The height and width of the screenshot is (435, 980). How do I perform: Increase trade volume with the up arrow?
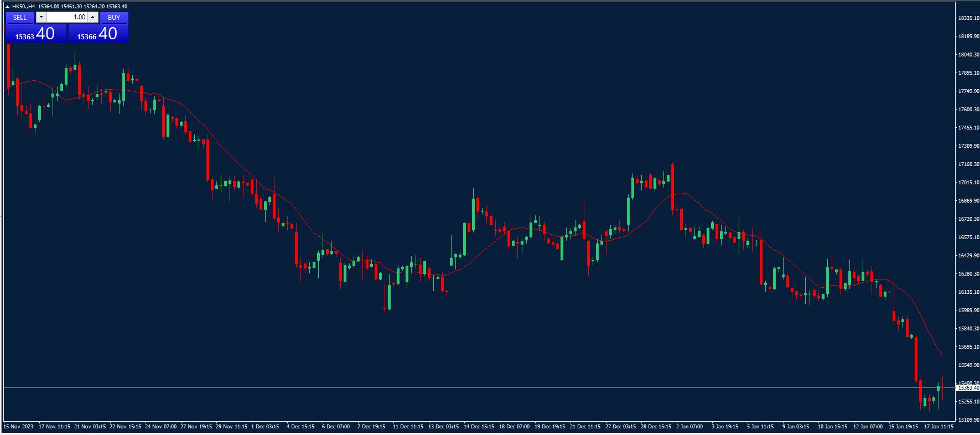tap(93, 18)
